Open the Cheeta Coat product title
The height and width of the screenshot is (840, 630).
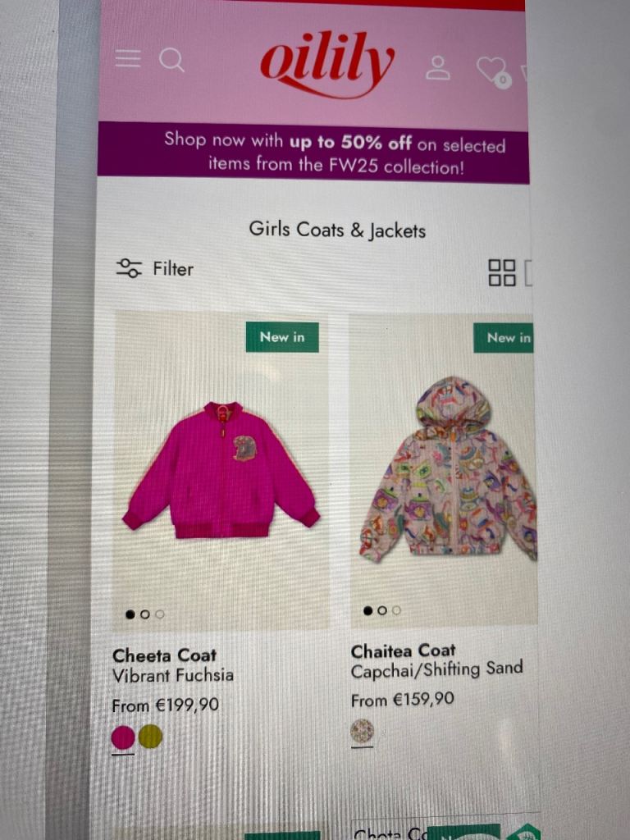(x=164, y=655)
